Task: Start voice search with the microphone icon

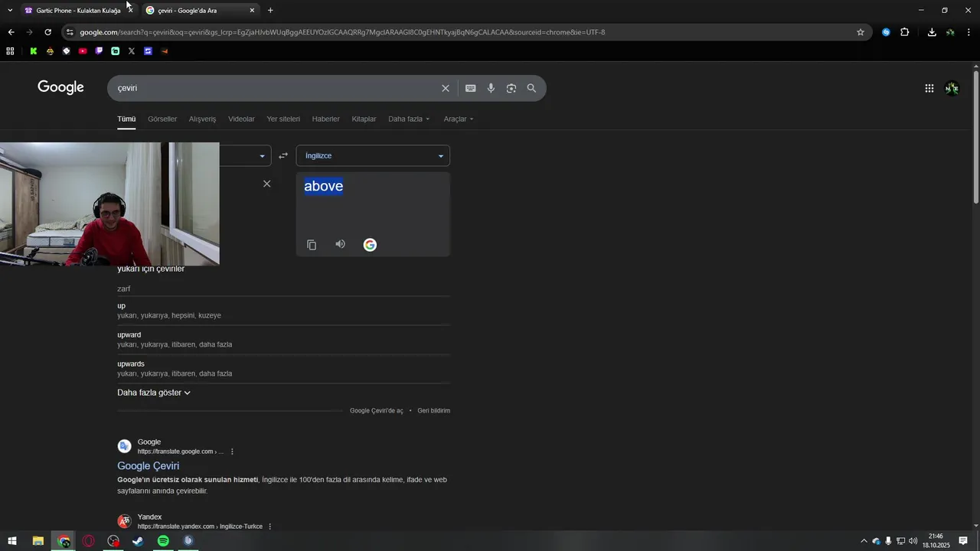Action: tap(491, 88)
